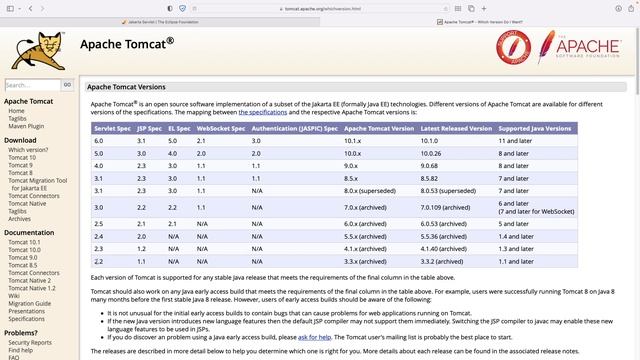Go to the Tomcat 8 download page
This screenshot has height=360, width=640.
(x=20, y=173)
